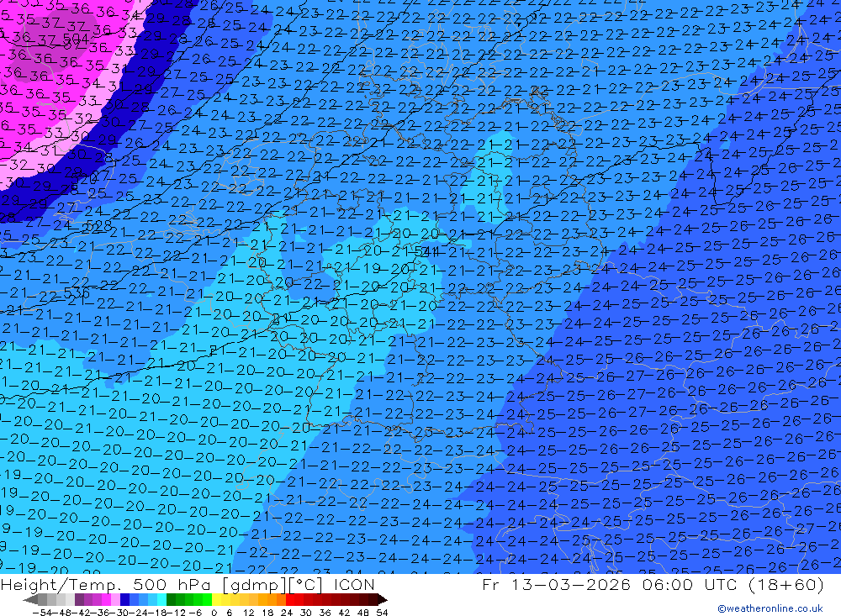This screenshot has height=616, width=841.
Task: Select the ICON model label
Action: tap(354, 584)
